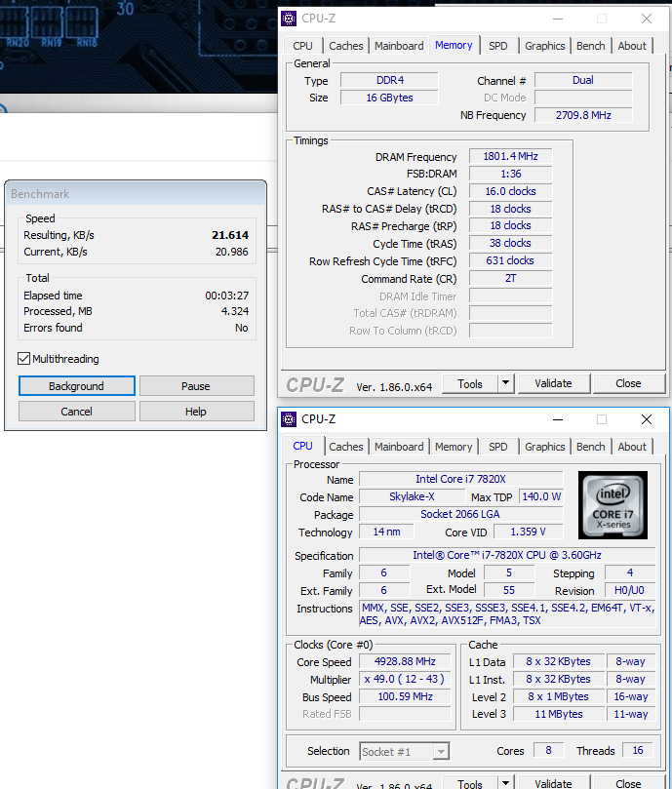Click Multiplier value x 49.0 (12 - 43)

405,680
